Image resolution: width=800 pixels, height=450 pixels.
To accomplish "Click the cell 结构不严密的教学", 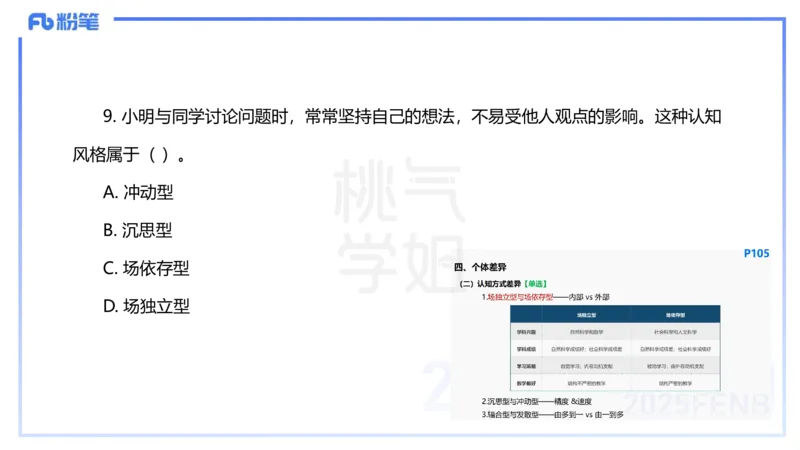I will coord(586,383).
